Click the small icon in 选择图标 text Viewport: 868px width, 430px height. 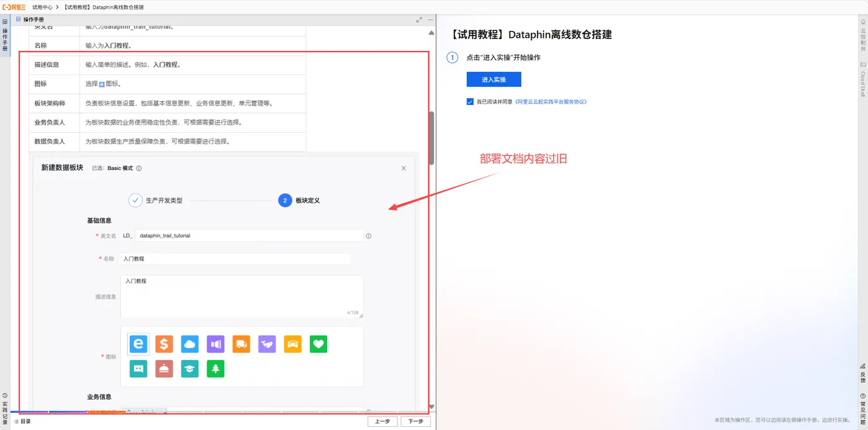pyautogui.click(x=102, y=84)
